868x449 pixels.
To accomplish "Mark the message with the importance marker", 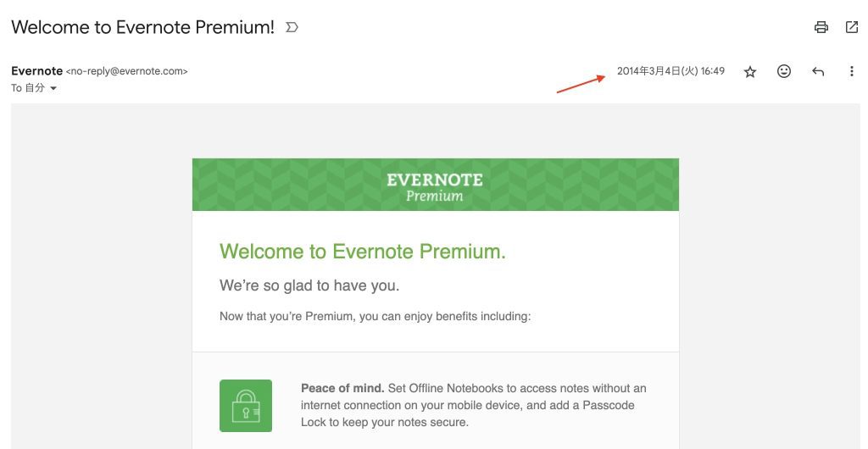I will coord(292,27).
